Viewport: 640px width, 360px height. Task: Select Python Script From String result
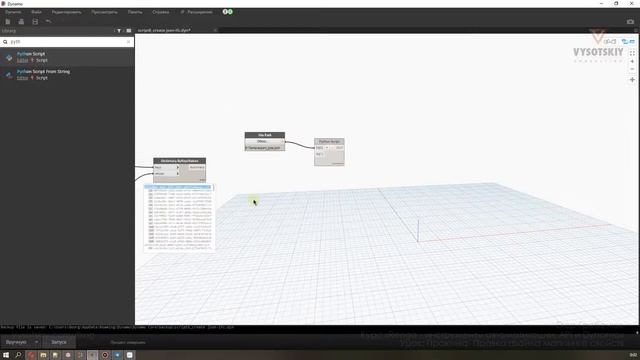[x=67, y=75]
